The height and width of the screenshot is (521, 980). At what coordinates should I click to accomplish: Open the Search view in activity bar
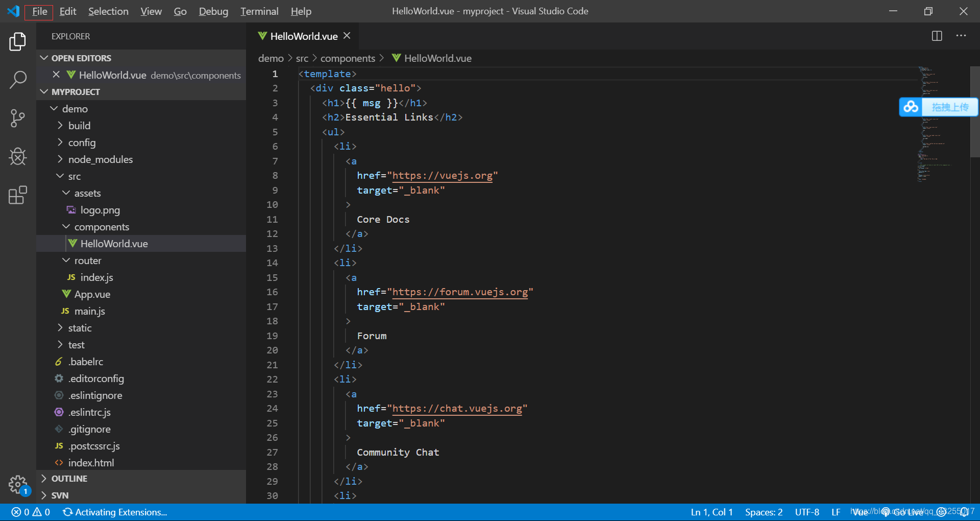click(18, 80)
